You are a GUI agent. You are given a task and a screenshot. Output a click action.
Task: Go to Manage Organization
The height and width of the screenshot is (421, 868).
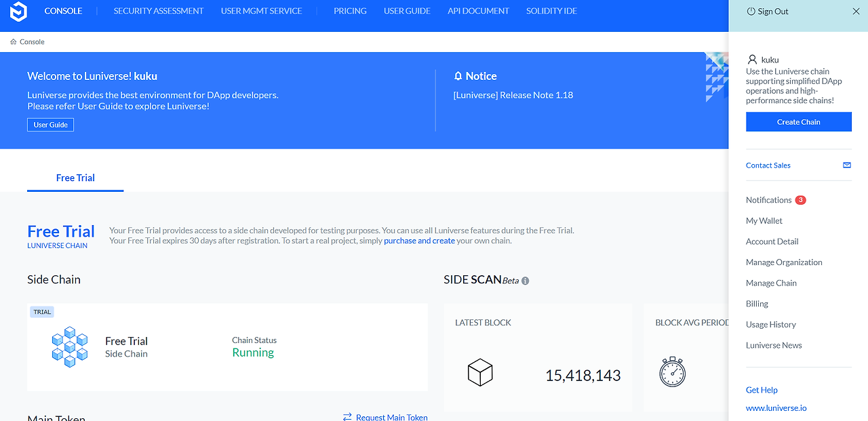[784, 262]
